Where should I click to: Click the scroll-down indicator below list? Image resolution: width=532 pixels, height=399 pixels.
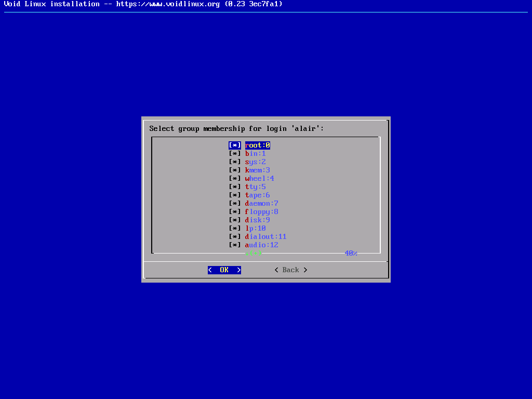(x=254, y=254)
